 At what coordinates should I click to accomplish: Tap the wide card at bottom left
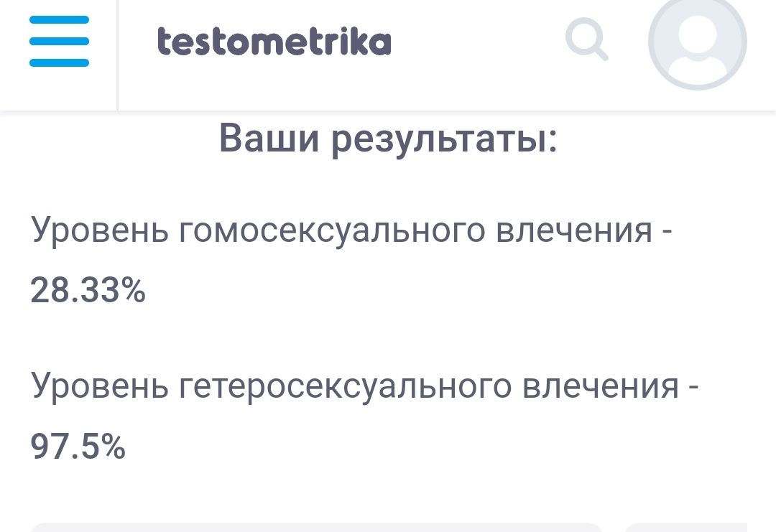pyautogui.click(x=316, y=528)
